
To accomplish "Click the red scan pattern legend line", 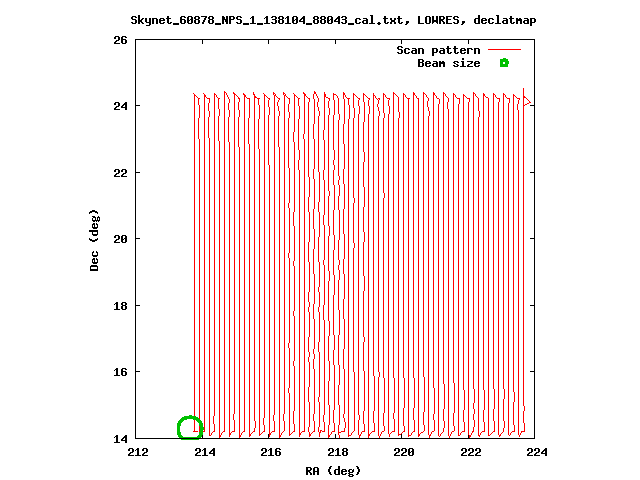I will [504, 50].
